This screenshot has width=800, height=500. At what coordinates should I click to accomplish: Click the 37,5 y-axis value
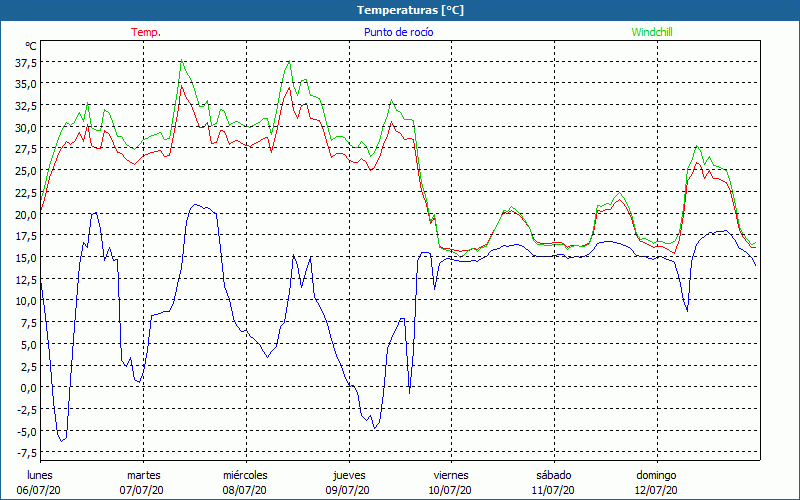pos(26,62)
